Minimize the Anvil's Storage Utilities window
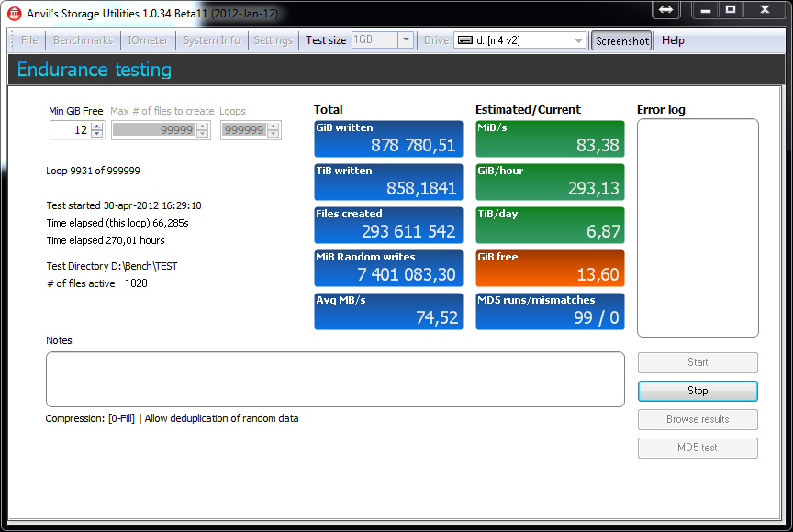This screenshot has width=793, height=532. click(x=706, y=9)
